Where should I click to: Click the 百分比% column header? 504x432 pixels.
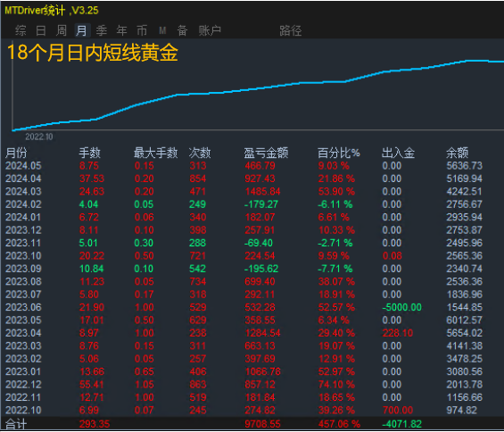[339, 153]
